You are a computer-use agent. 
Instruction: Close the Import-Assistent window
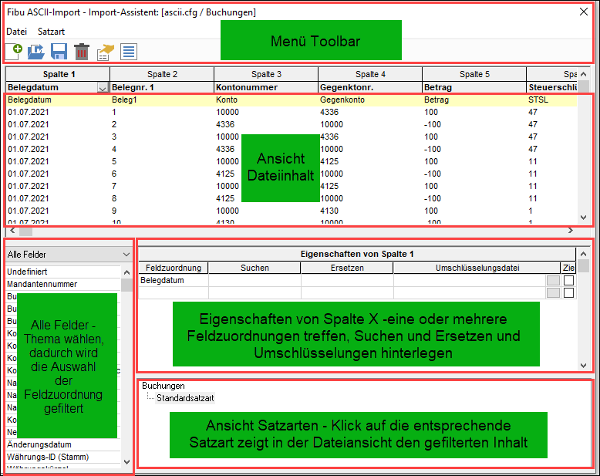coord(584,12)
